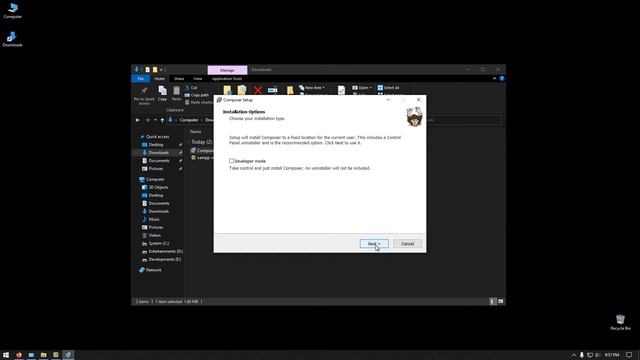Click the New folder icon
Screen dimensions: 640x360
(x=290, y=90)
